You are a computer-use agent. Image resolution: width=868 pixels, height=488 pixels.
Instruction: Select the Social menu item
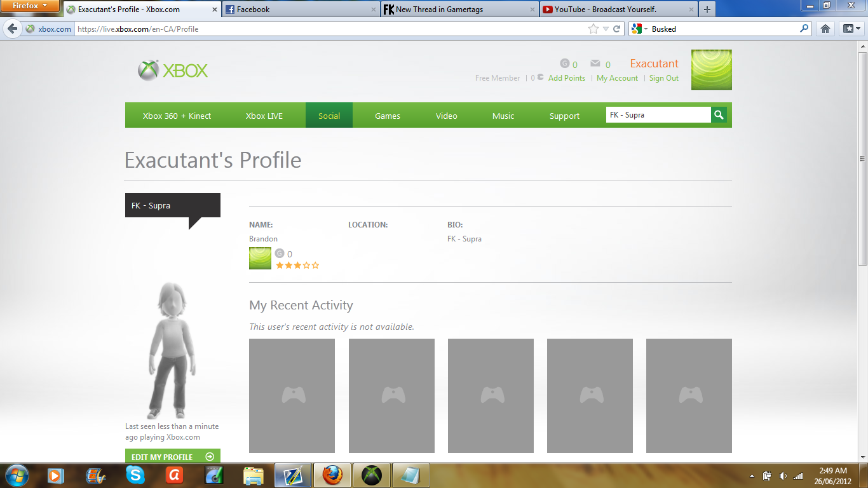(x=329, y=115)
